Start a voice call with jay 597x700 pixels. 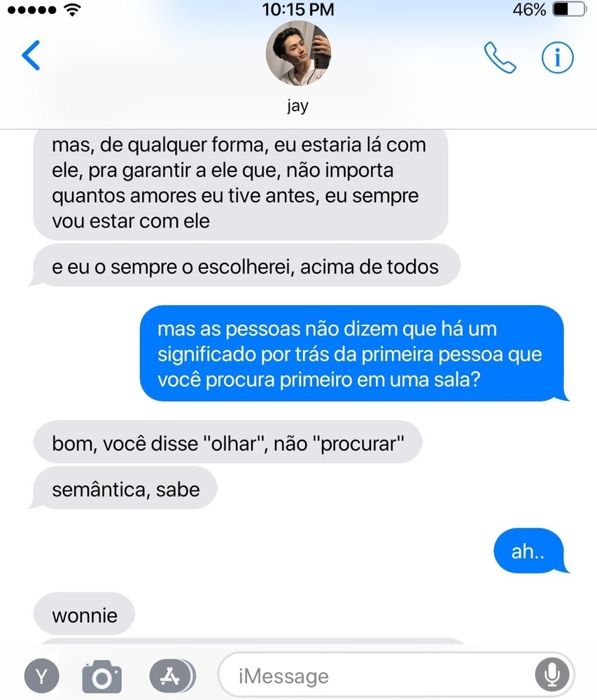point(500,57)
